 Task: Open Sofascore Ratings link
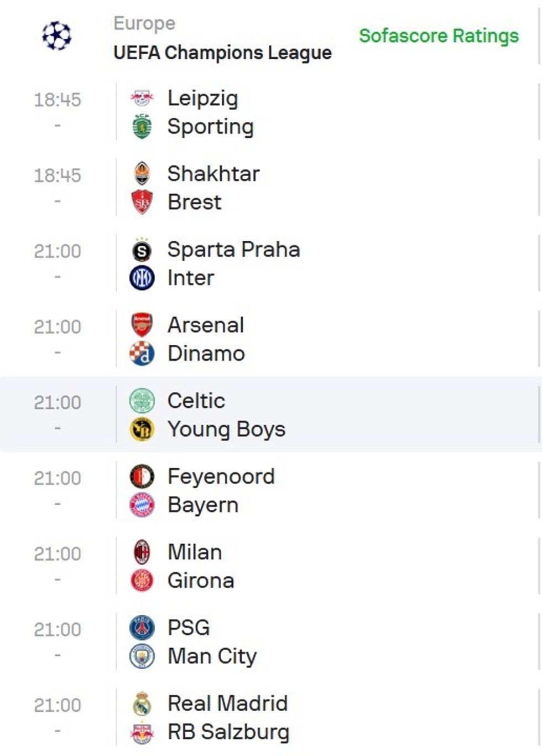(x=439, y=36)
